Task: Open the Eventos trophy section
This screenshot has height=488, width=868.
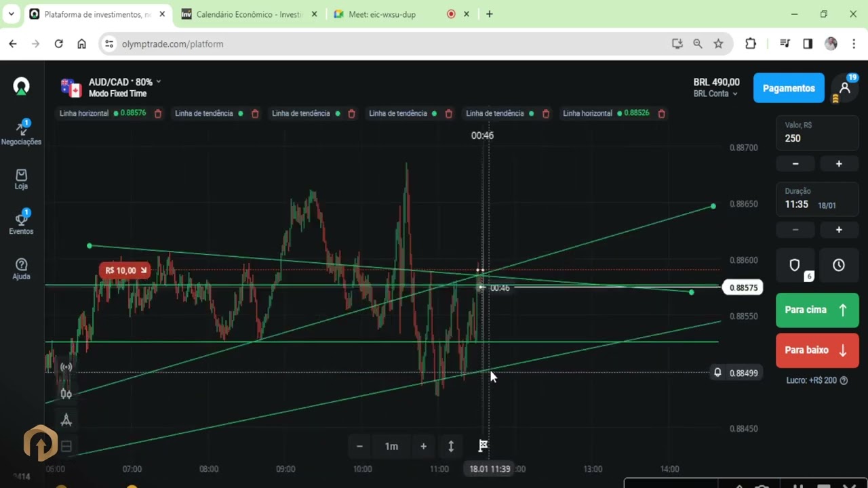Action: pyautogui.click(x=21, y=223)
